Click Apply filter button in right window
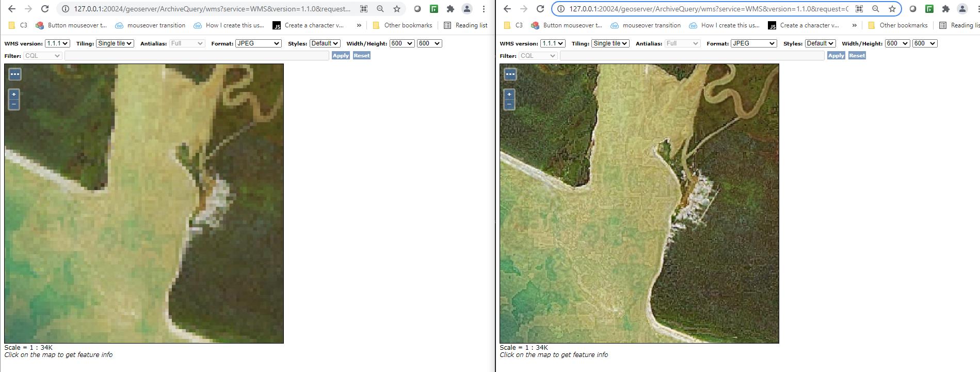The height and width of the screenshot is (372, 980). [x=836, y=55]
